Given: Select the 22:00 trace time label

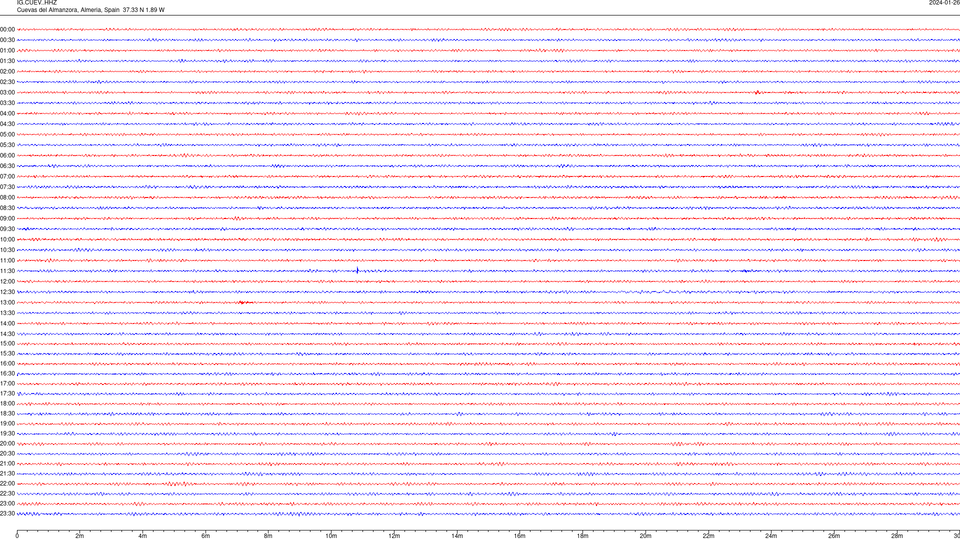Looking at the screenshot, I should [x=7, y=484].
